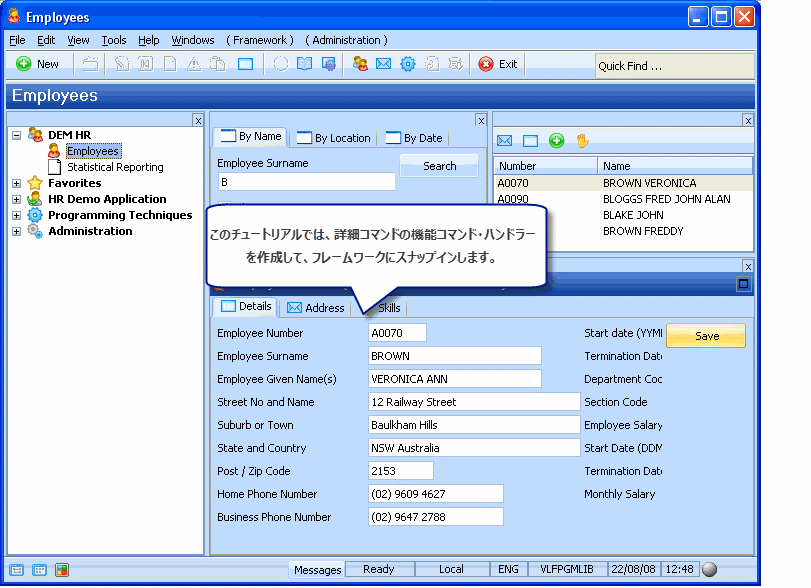
Task: Click the Street No and Name field
Action: [x=474, y=402]
